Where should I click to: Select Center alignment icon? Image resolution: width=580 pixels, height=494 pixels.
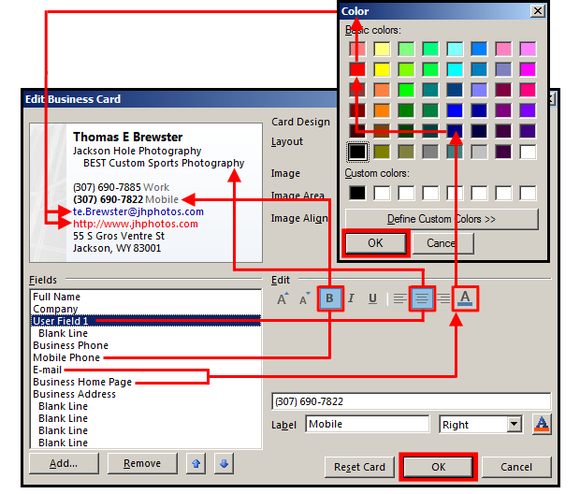coord(422,298)
